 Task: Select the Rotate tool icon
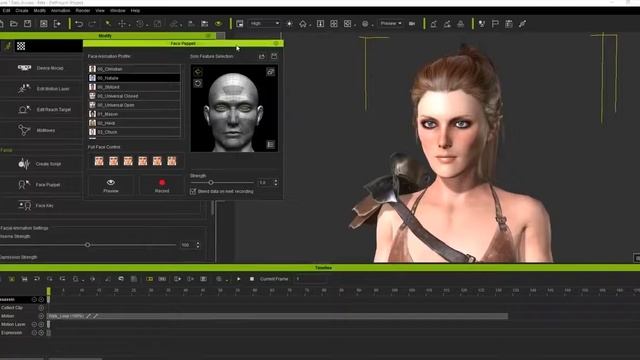click(140, 24)
